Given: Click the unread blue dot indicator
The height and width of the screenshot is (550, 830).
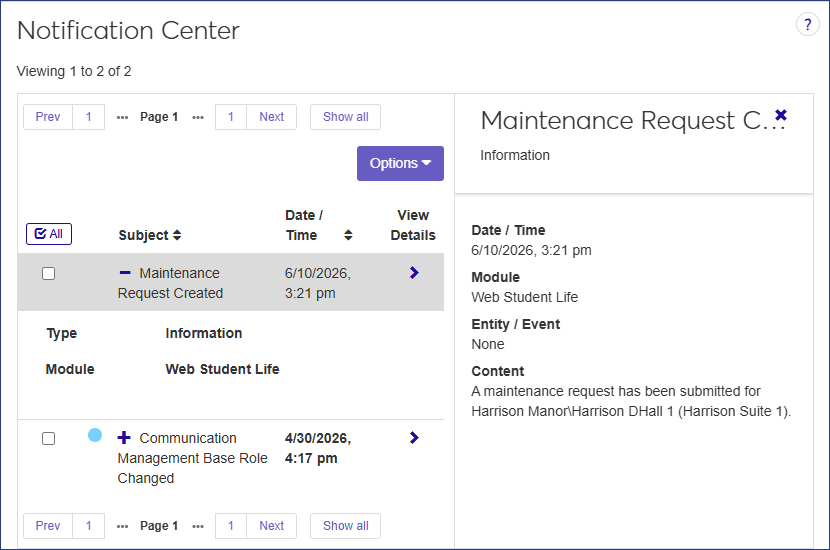Looking at the screenshot, I should 95,435.
